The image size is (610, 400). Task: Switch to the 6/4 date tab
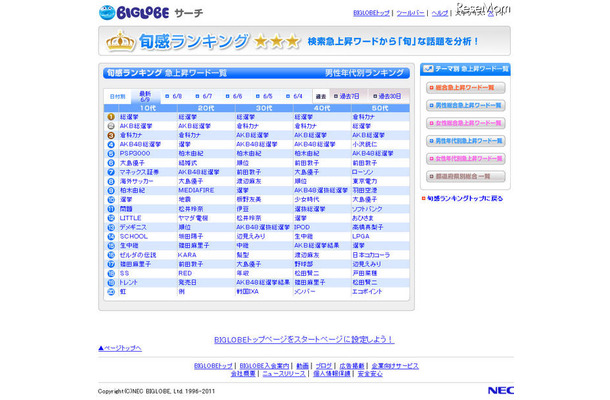pyautogui.click(x=294, y=96)
